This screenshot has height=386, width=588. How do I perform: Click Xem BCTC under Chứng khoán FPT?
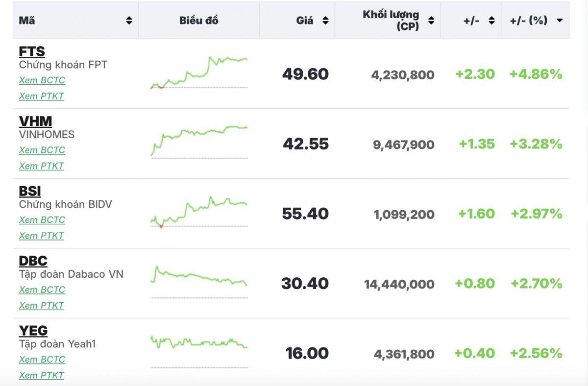pyautogui.click(x=42, y=80)
